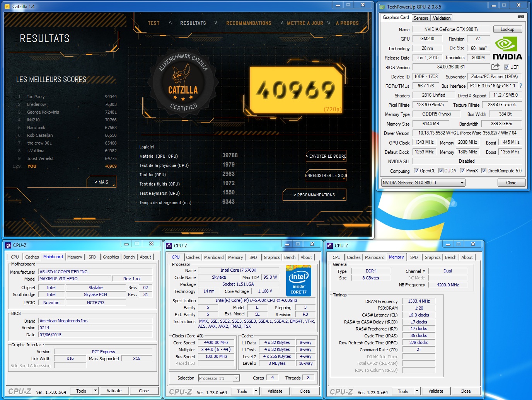Screen dimensions: 532x400
Task: Click the Core Speed 4400.00 MHz value
Action: (217, 342)
